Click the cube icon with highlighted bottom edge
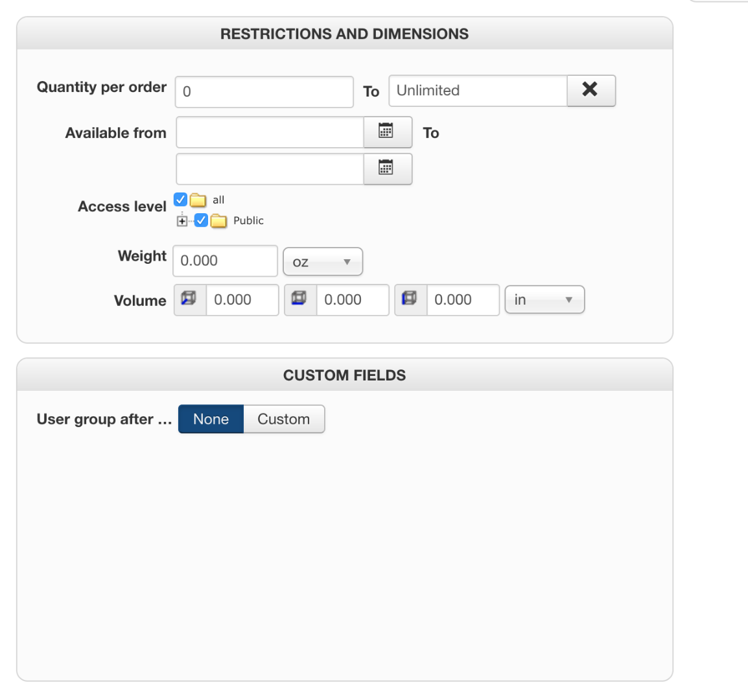The width and height of the screenshot is (748, 700). point(299,299)
